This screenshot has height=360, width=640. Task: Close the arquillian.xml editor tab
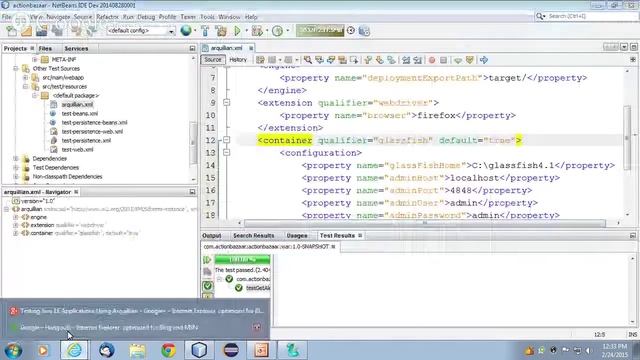pos(251,48)
